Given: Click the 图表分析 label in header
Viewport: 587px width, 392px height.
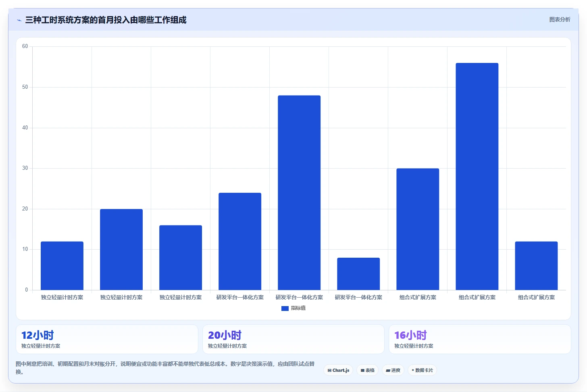Looking at the screenshot, I should 560,19.
